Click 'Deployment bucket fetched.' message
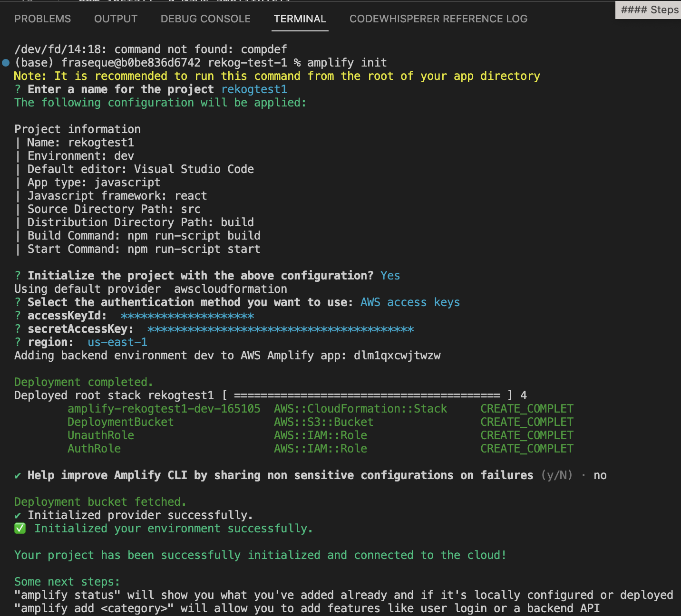The width and height of the screenshot is (681, 616). point(100,502)
